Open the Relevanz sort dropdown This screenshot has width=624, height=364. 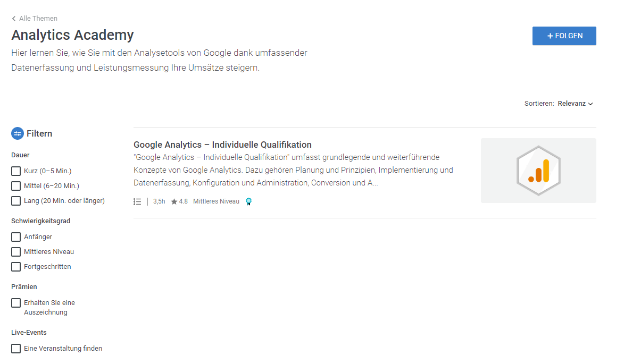pos(575,104)
